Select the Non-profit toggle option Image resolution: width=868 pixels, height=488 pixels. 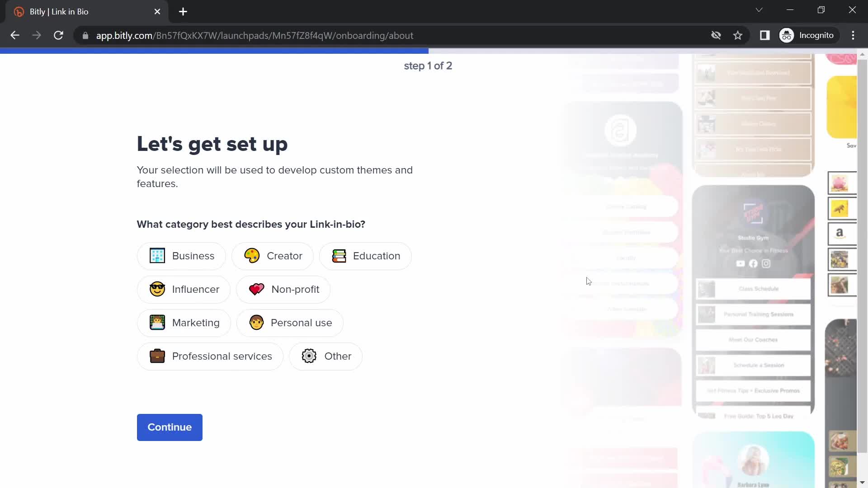coord(284,289)
